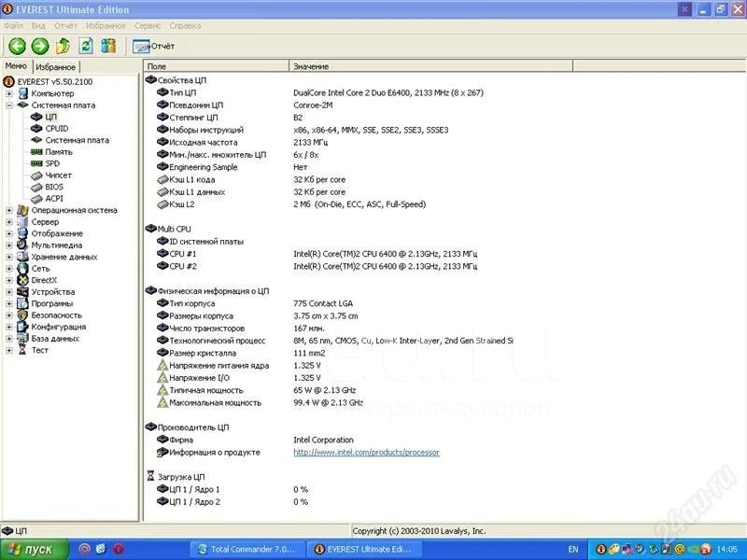Select the Тип ЦП row

[x=444, y=92]
